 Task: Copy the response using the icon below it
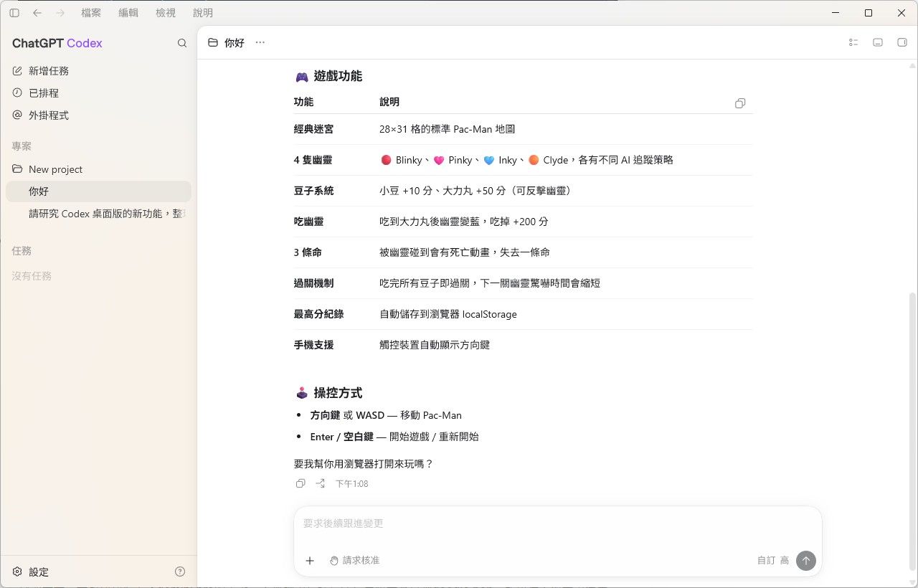301,484
